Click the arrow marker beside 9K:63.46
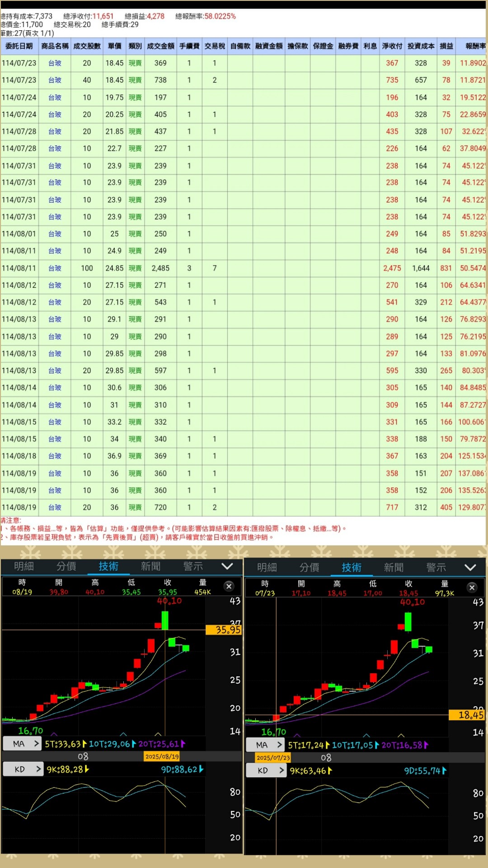The image size is (488, 868). [329, 770]
